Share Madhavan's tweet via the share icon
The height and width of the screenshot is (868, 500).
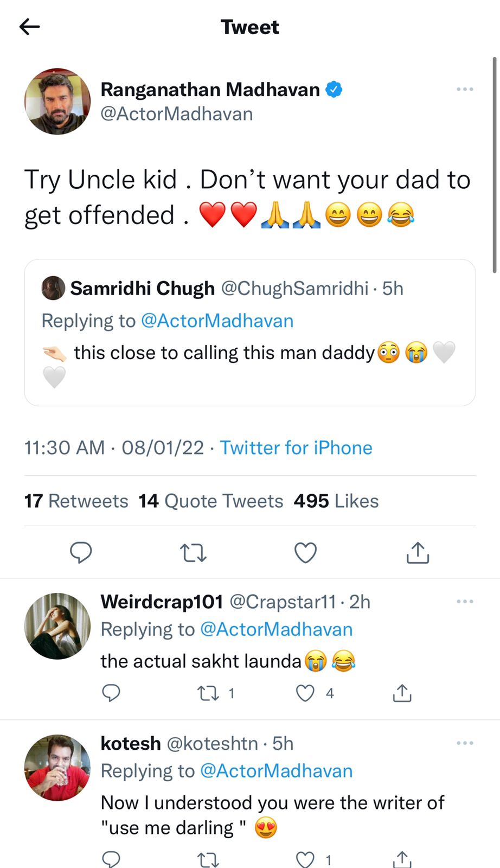point(417,552)
